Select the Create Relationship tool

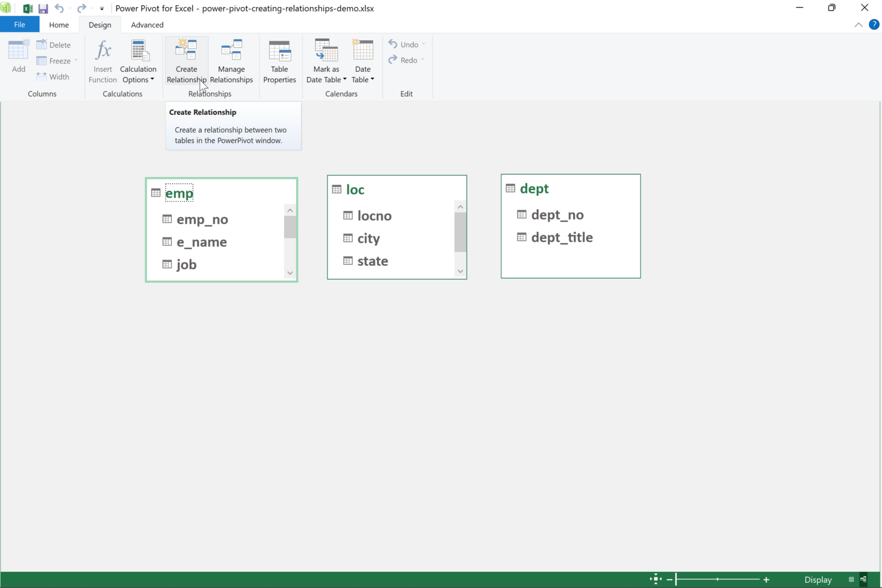(186, 60)
